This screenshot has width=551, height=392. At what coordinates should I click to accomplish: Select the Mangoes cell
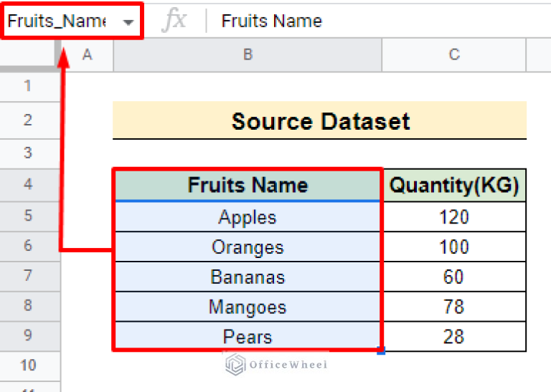tap(248, 307)
